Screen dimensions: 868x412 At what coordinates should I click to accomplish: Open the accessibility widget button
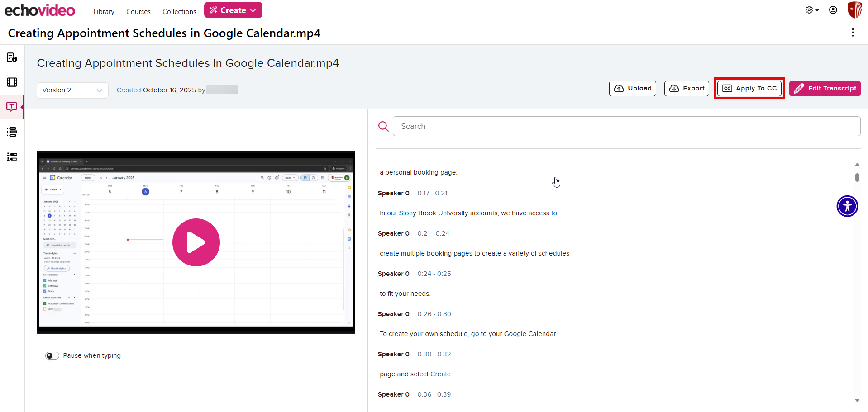pos(847,206)
